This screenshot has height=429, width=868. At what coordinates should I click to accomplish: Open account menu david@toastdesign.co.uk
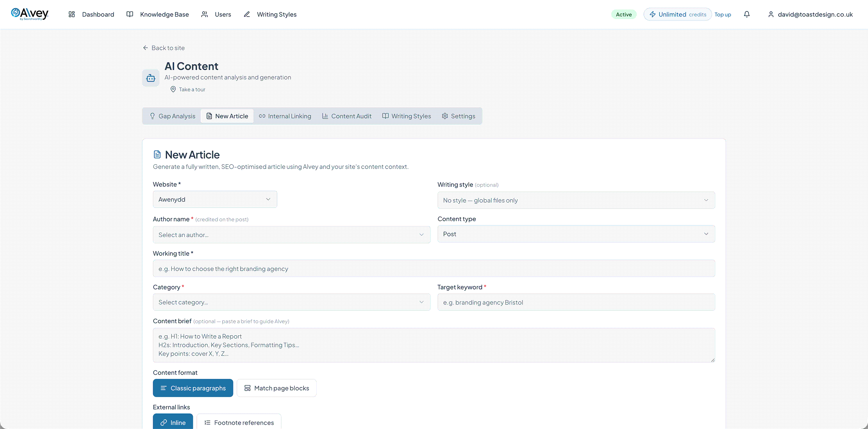pyautogui.click(x=810, y=14)
